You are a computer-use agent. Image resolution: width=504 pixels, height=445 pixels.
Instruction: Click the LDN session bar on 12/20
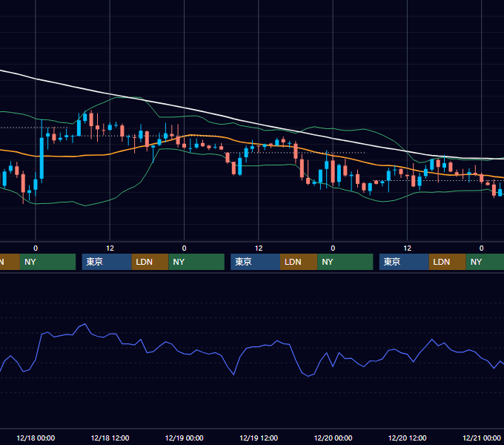click(448, 262)
